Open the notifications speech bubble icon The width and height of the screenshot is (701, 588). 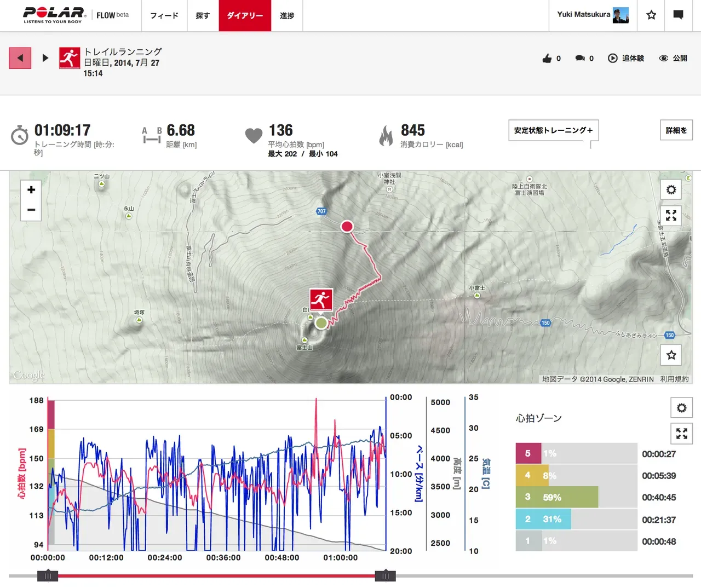click(x=678, y=15)
